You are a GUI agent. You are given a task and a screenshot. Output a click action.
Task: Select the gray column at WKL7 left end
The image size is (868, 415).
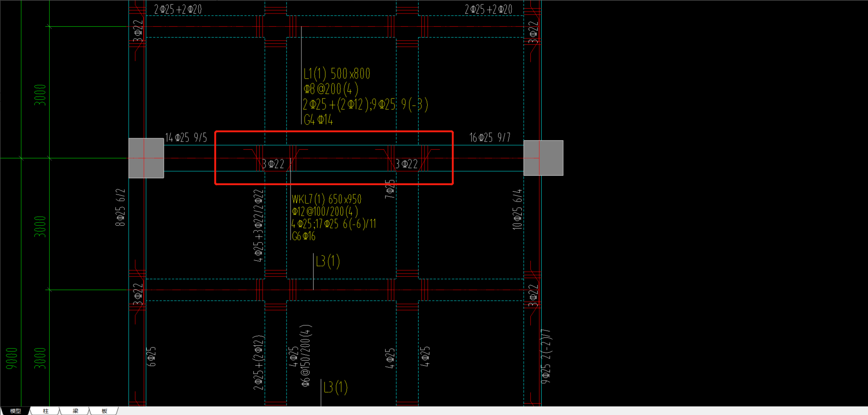[x=146, y=158]
